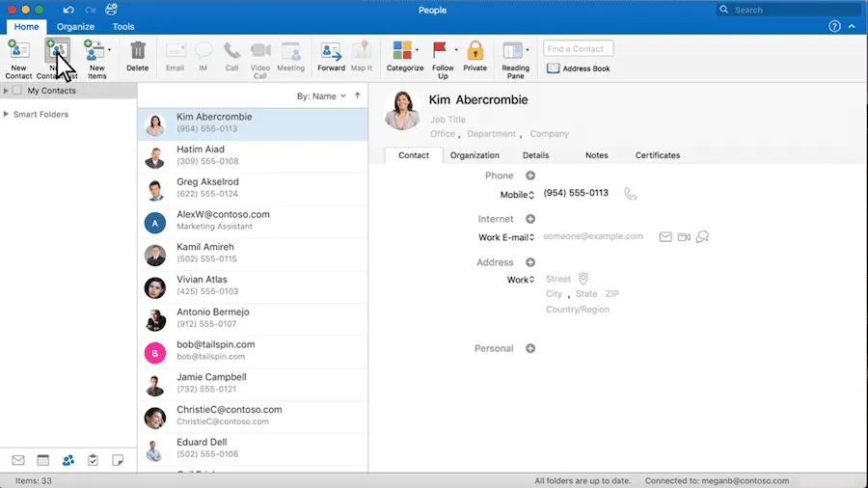The width and height of the screenshot is (868, 488).
Task: Click the Job Title field
Action: click(x=448, y=120)
